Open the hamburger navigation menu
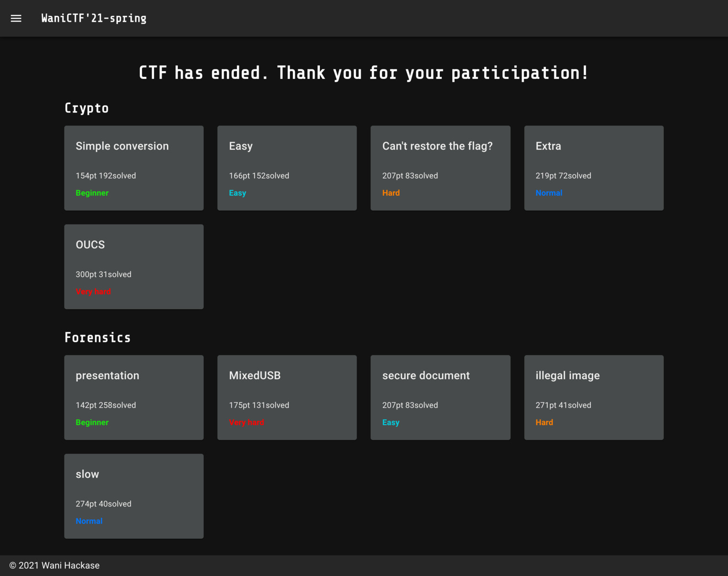Viewport: 728px width, 576px height. (16, 18)
